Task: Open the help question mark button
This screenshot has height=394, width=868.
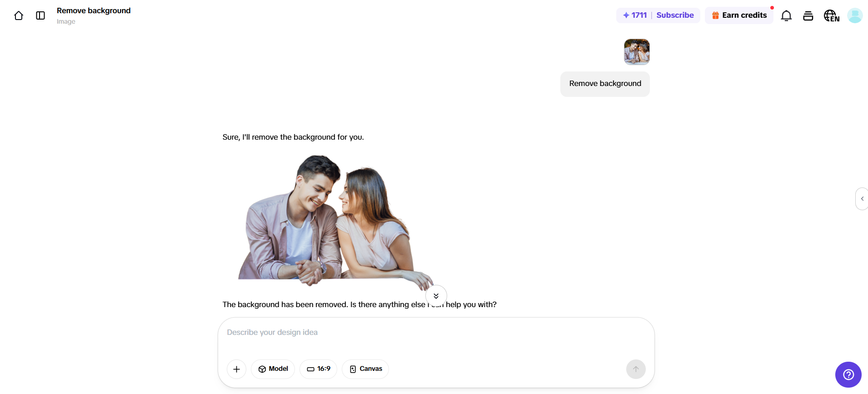Action: tap(848, 374)
